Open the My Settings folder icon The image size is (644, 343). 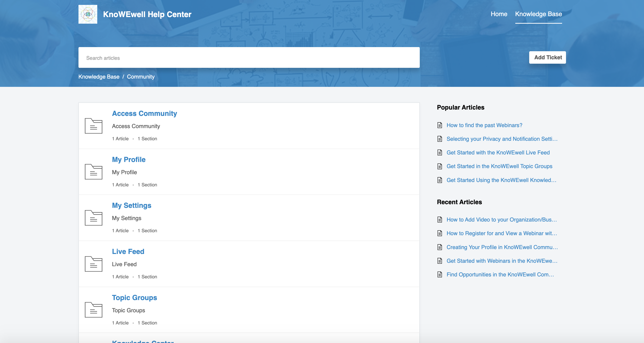pyautogui.click(x=94, y=218)
